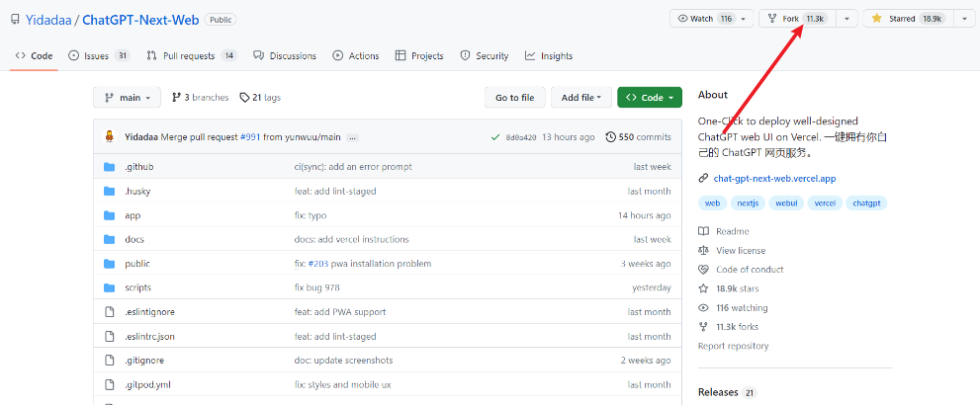
Task: Click the Go to file button
Action: click(515, 98)
